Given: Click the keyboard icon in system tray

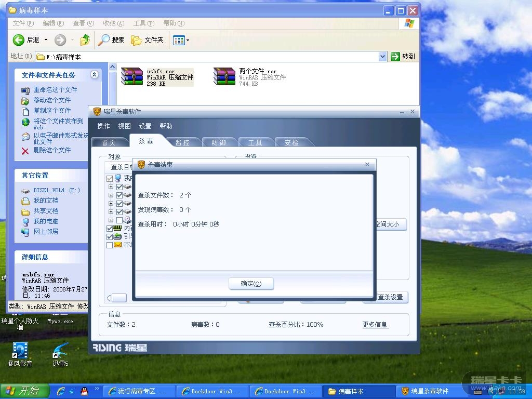Looking at the screenshot, I should 478,392.
